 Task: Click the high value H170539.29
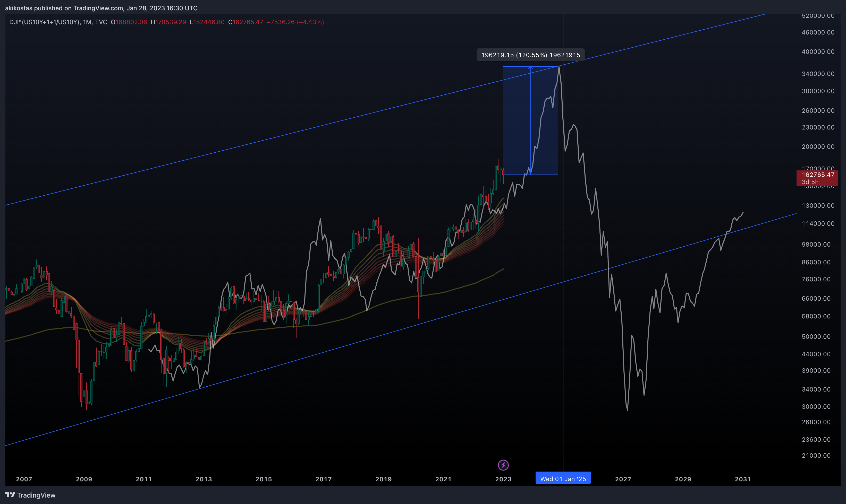168,22
